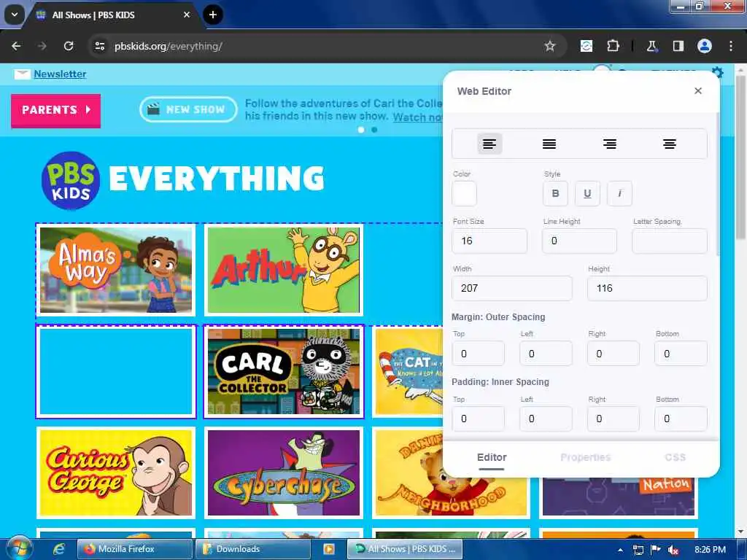747x560 pixels.
Task: Show hidden tray icons arrow
Action: click(x=620, y=550)
